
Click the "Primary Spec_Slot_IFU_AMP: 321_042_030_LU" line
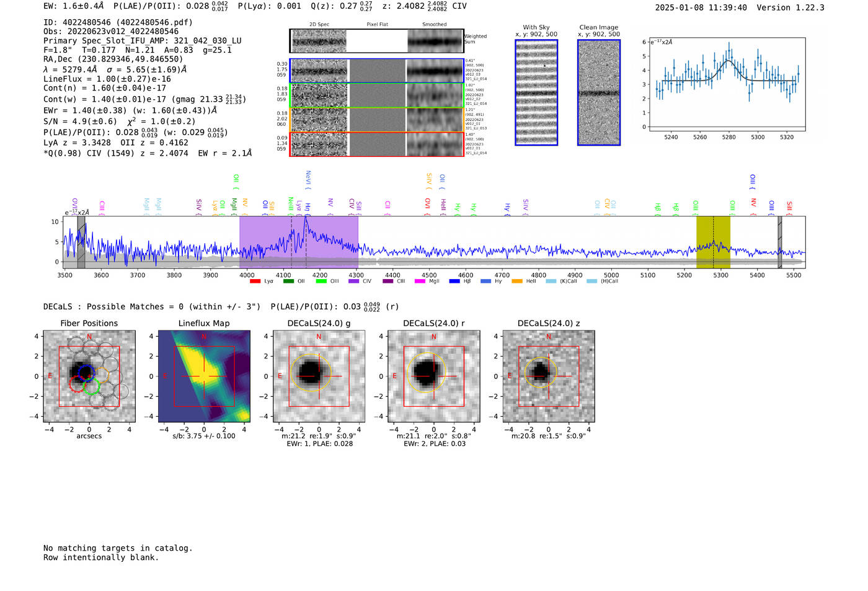[143, 41]
